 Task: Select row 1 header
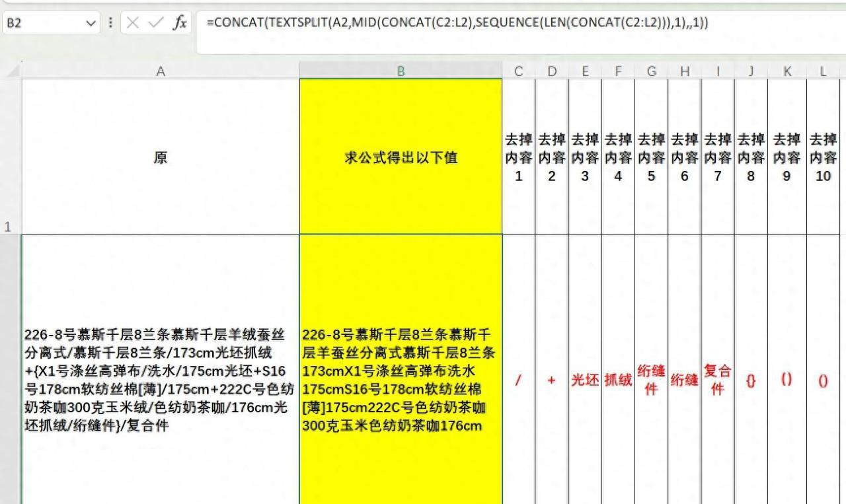click(11, 157)
